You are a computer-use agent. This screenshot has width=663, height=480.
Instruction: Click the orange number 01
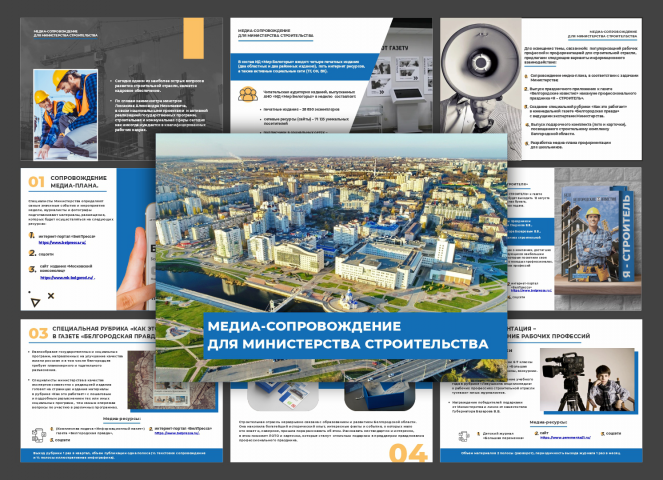click(36, 181)
